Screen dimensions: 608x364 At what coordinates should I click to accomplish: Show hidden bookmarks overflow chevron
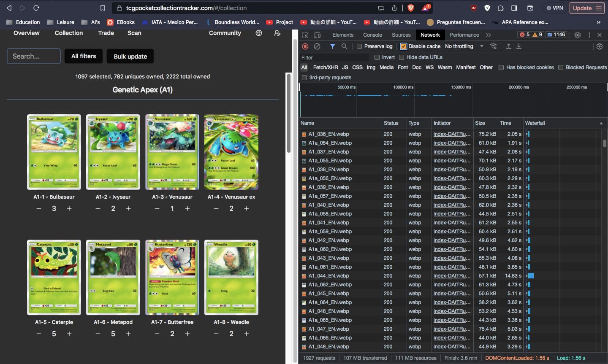click(x=598, y=22)
